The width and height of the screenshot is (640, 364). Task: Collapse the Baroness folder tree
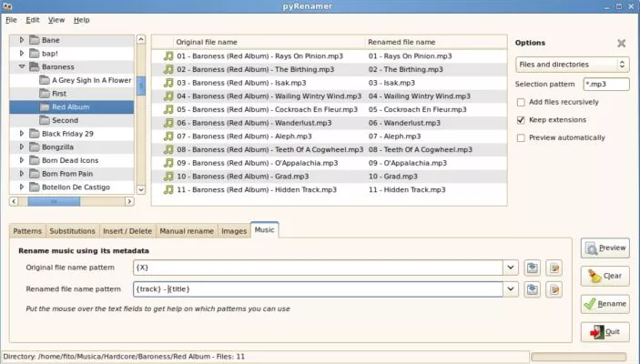(x=22, y=66)
